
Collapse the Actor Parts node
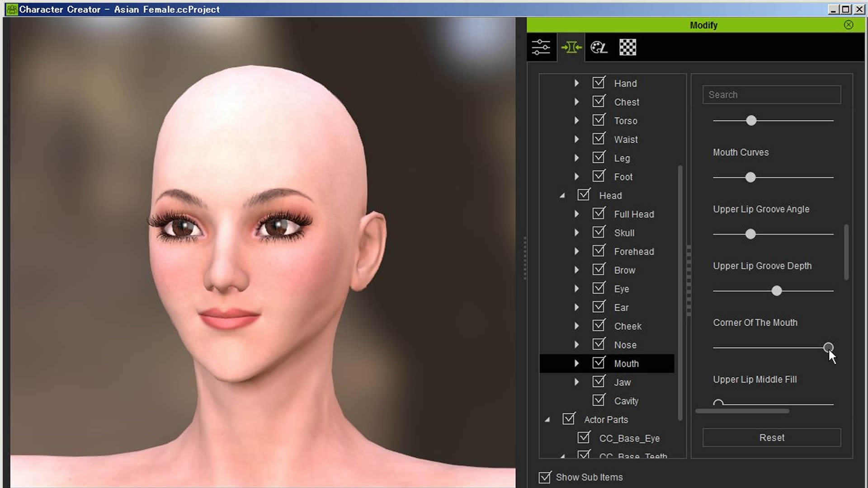coord(547,420)
